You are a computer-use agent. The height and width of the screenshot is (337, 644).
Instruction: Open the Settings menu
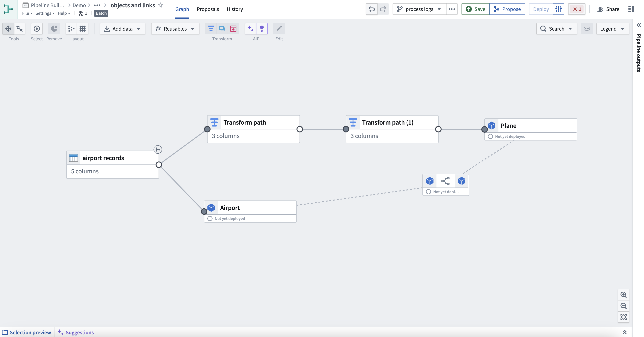coord(45,13)
